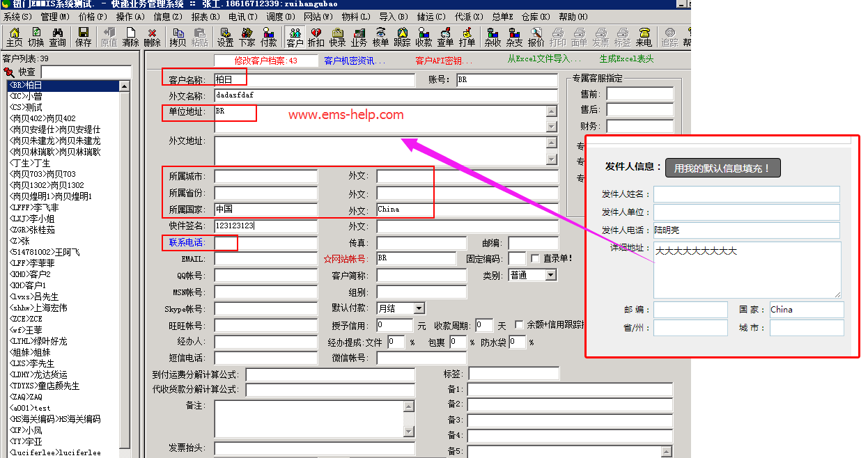Click the 客户API密钥... link

click(444, 61)
